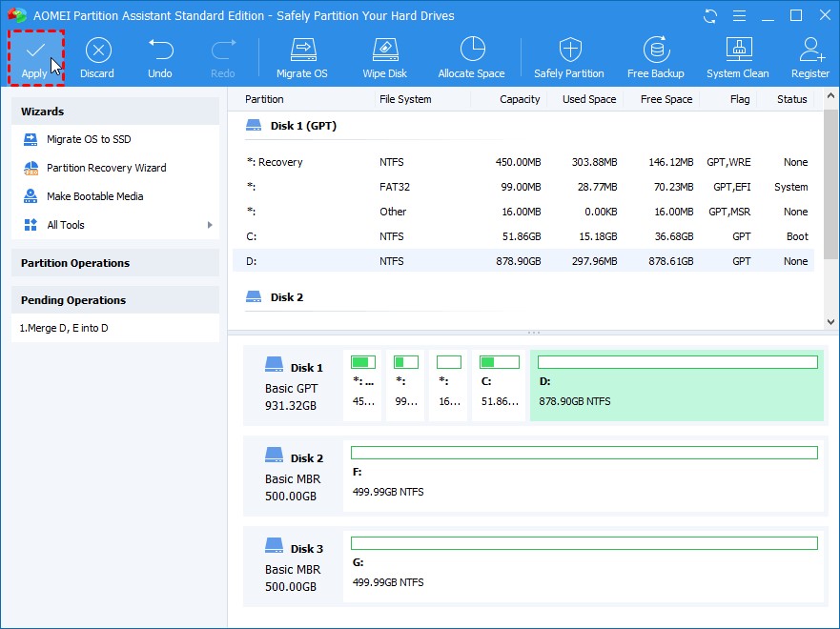
Task: Click the F: partition usage bar
Action: [584, 453]
